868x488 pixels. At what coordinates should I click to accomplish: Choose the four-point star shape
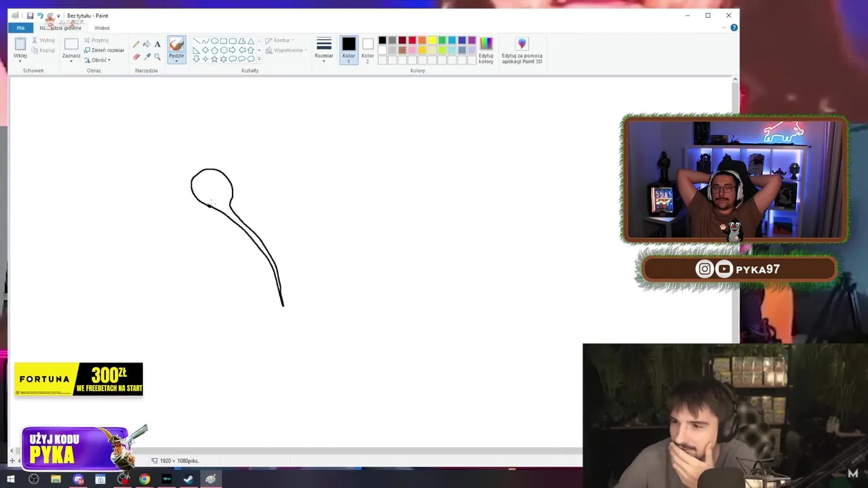click(x=205, y=59)
